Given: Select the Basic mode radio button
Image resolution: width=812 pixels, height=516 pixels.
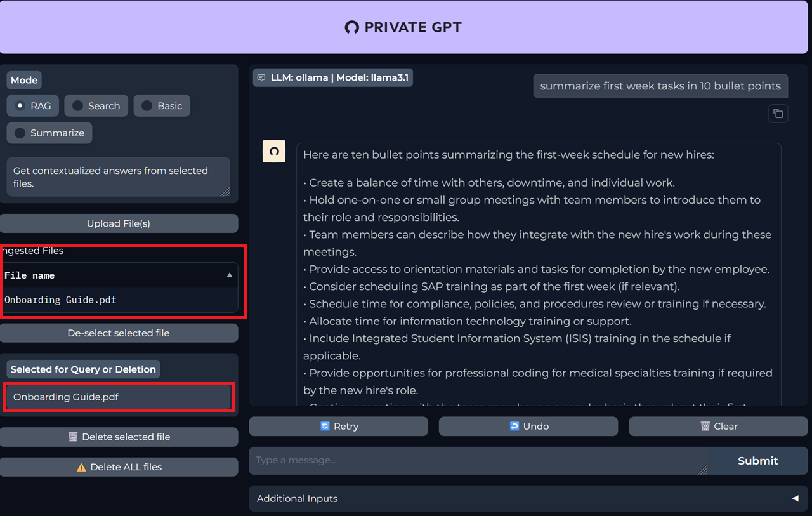Looking at the screenshot, I should pyautogui.click(x=147, y=106).
